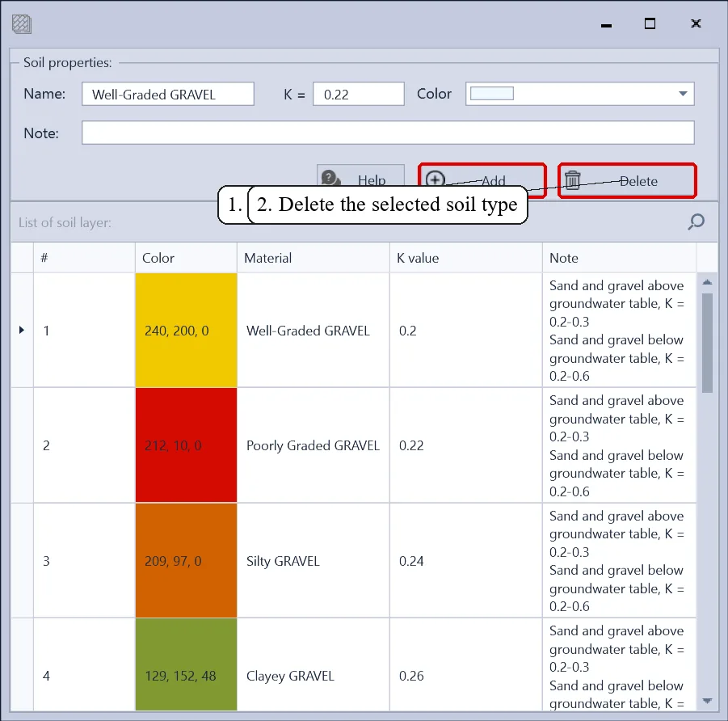Click the Name input field
The image size is (728, 721).
[168, 94]
